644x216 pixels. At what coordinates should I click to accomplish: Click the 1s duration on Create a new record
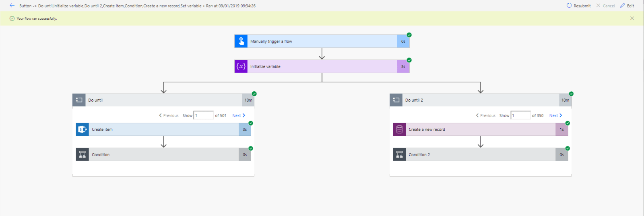562,130
